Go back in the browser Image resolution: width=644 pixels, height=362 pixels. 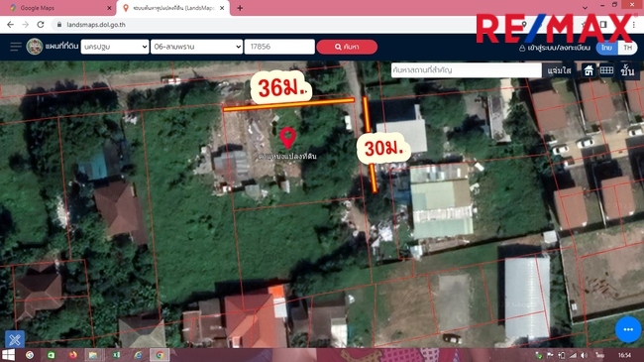tap(10, 25)
